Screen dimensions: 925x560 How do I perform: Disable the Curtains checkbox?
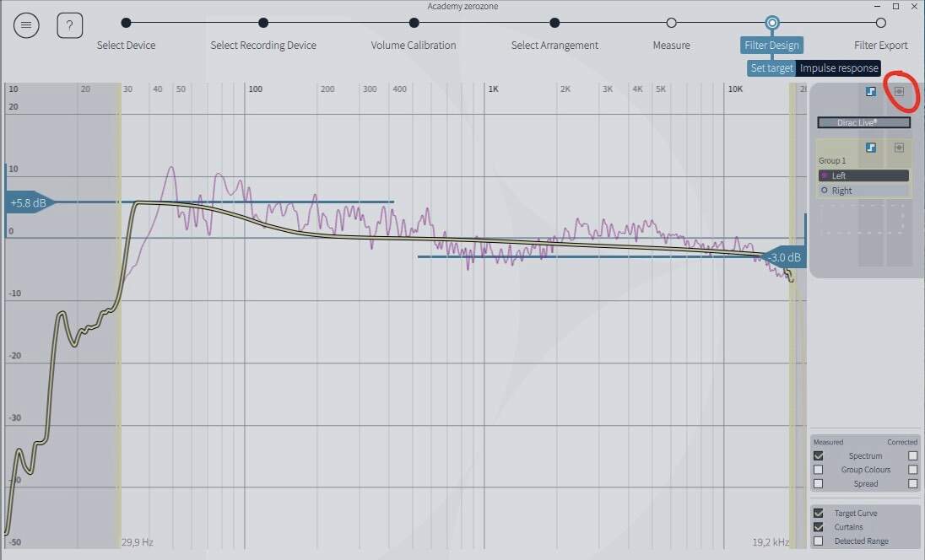(x=818, y=526)
